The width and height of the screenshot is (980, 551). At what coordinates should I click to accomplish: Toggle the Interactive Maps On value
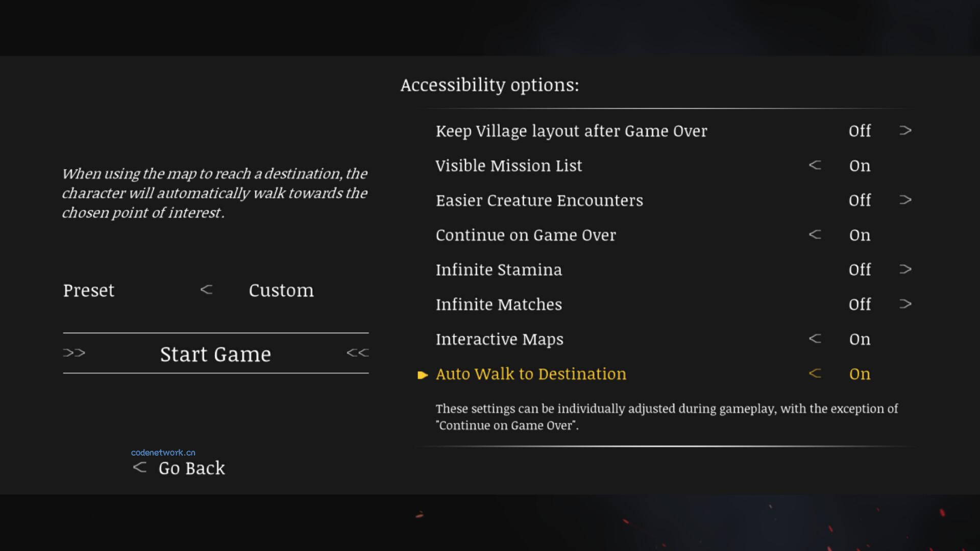coord(860,339)
